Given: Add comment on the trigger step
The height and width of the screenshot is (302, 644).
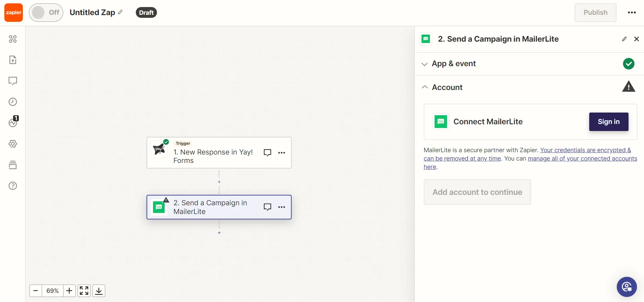Looking at the screenshot, I should (268, 153).
